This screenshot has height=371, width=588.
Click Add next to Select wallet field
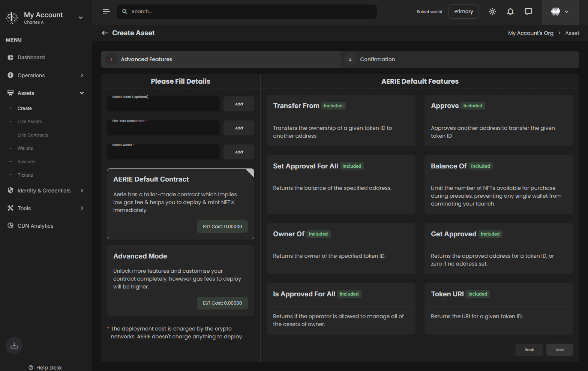coord(239,152)
